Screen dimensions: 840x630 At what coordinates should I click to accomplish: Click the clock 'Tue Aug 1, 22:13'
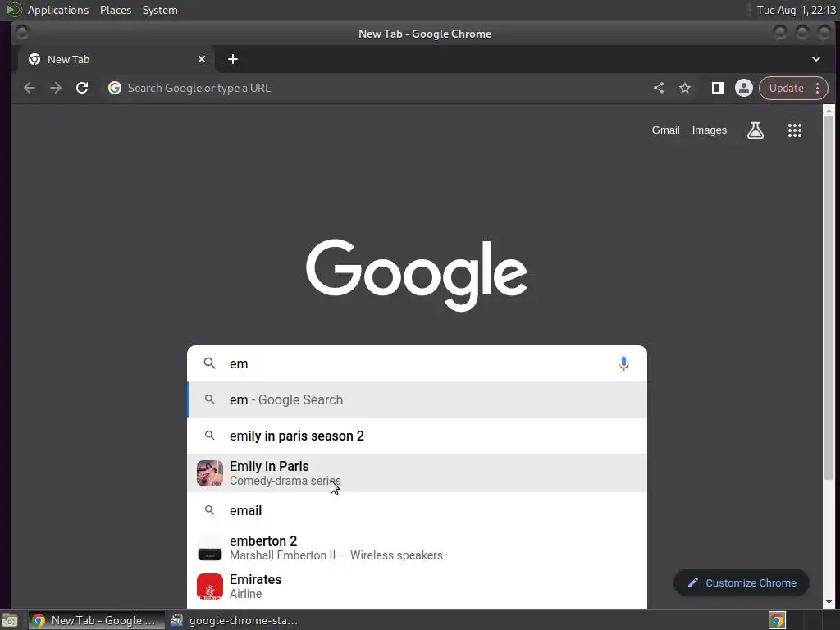pyautogui.click(x=796, y=10)
